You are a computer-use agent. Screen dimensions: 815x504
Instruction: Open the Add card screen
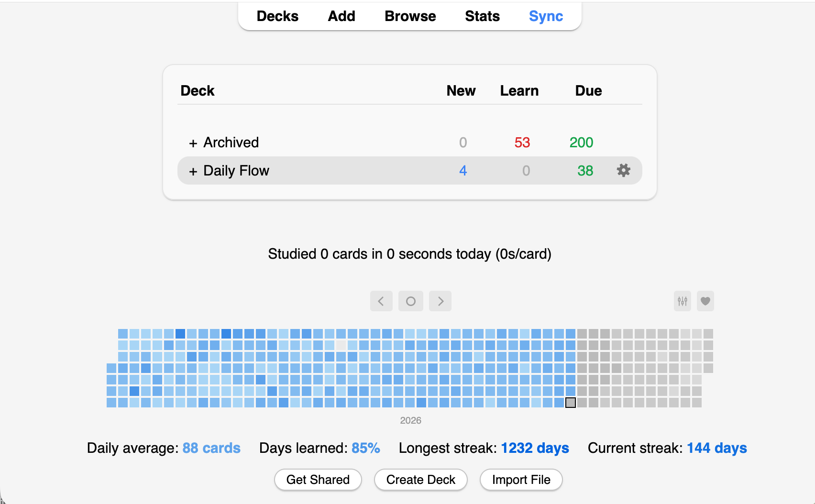(x=341, y=16)
